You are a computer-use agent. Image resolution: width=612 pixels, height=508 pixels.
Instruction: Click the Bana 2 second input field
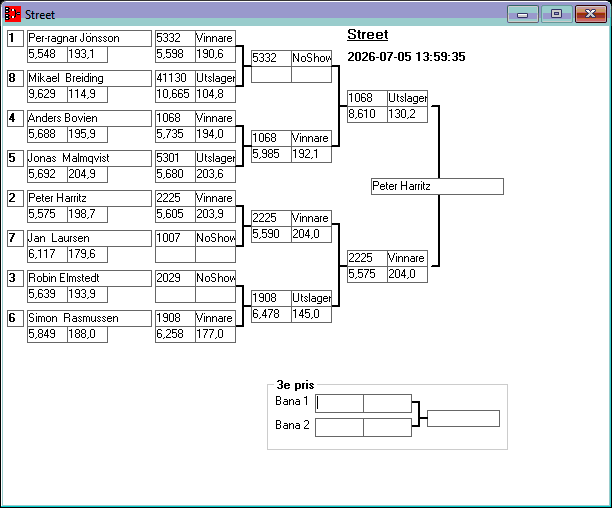pos(387,427)
